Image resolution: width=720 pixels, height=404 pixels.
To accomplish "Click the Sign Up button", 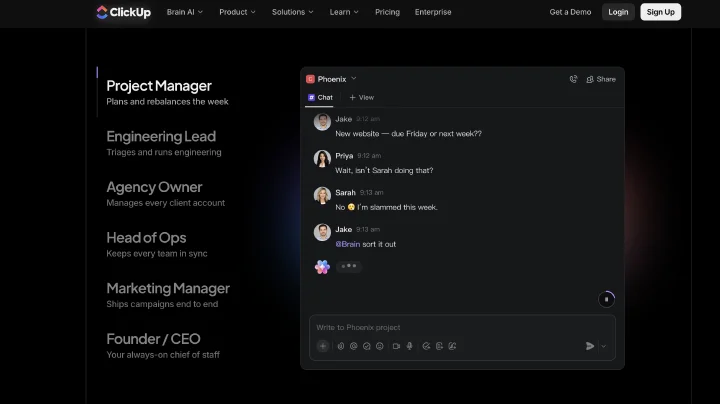I will pyautogui.click(x=661, y=12).
